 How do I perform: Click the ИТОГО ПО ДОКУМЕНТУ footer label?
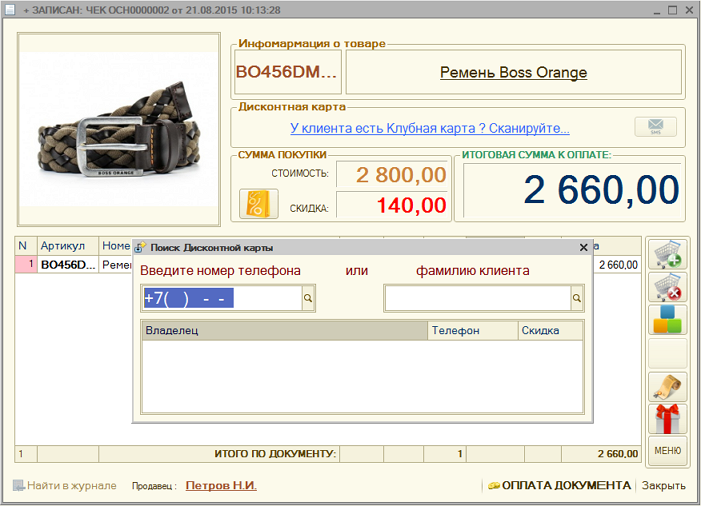(x=275, y=454)
